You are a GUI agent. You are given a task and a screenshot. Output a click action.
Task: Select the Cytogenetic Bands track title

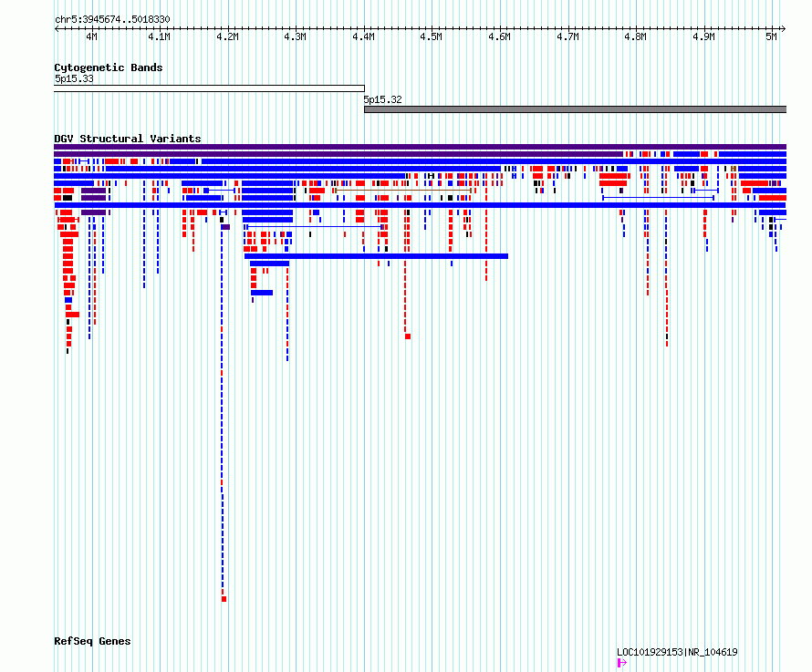(109, 67)
